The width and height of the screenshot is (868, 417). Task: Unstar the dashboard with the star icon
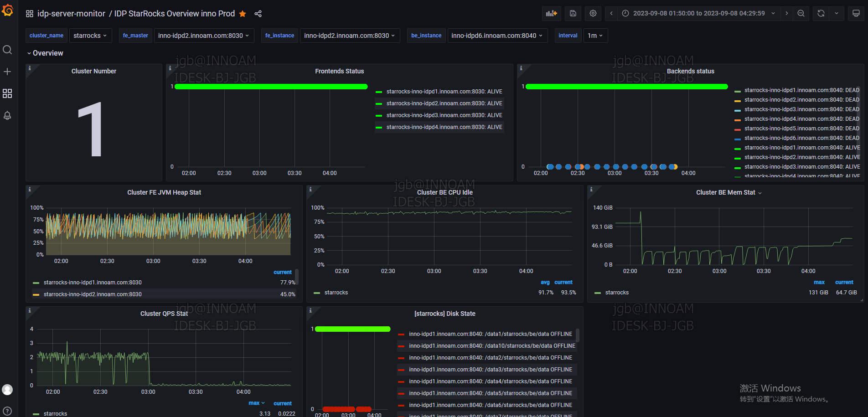click(243, 14)
